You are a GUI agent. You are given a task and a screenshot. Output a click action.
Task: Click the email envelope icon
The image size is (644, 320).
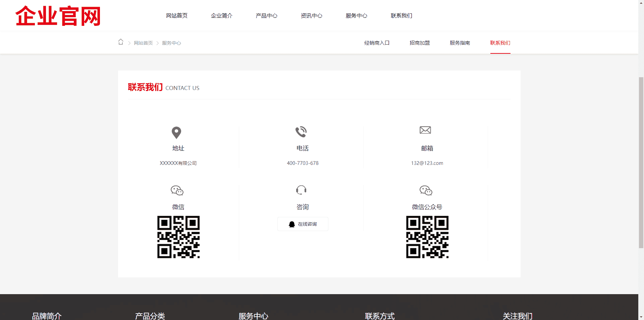pyautogui.click(x=425, y=130)
